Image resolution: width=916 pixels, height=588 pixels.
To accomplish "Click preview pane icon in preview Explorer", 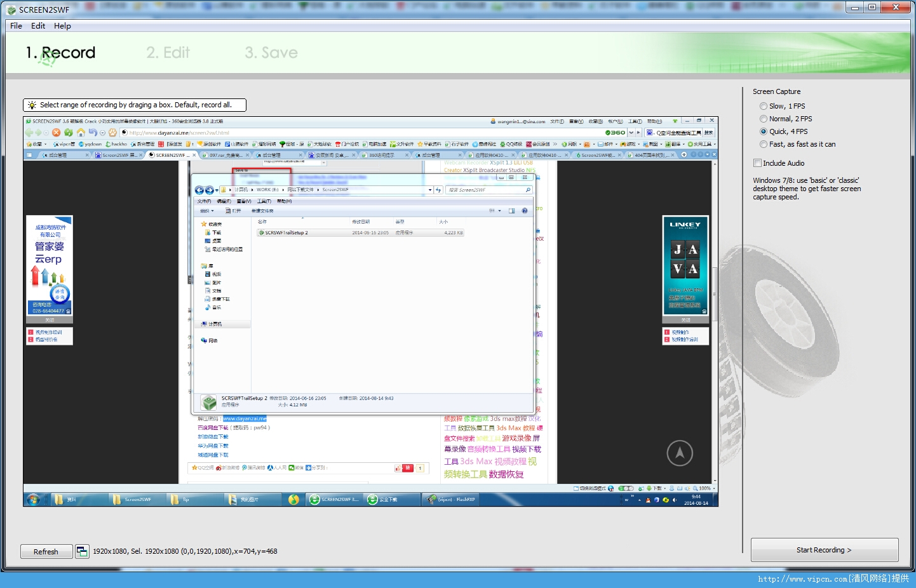I will pos(511,211).
